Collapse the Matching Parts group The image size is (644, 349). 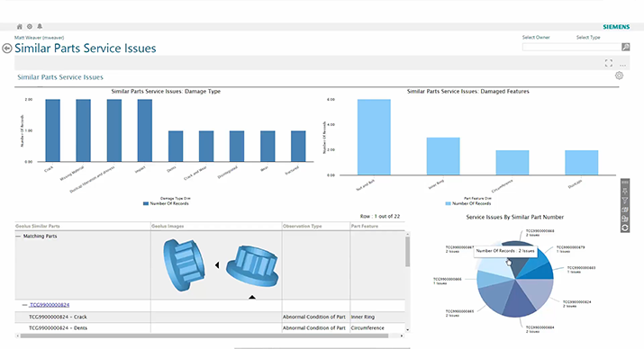click(x=18, y=237)
